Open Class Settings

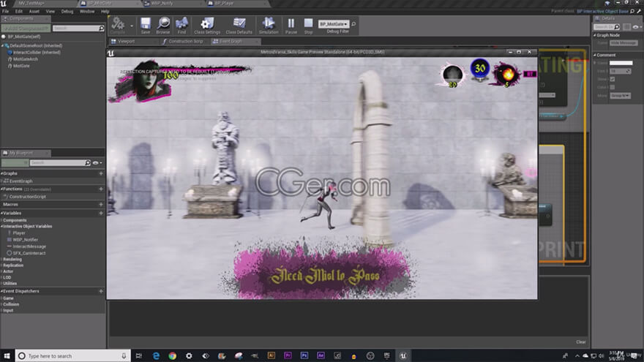(x=207, y=25)
